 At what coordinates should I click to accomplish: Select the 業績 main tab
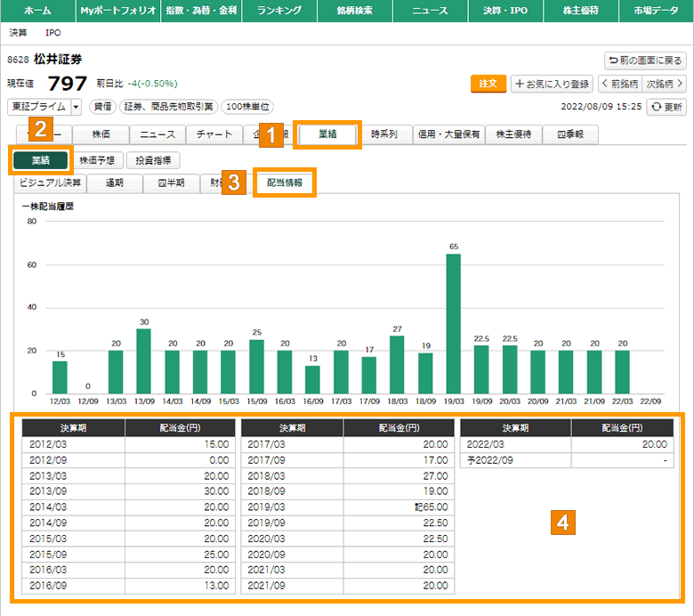pos(328,134)
